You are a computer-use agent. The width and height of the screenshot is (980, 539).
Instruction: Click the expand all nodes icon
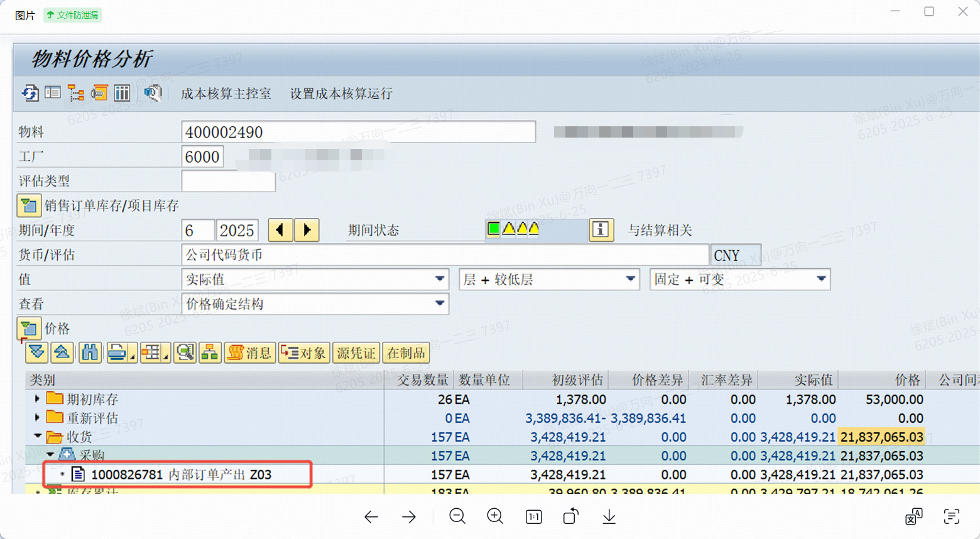[37, 352]
